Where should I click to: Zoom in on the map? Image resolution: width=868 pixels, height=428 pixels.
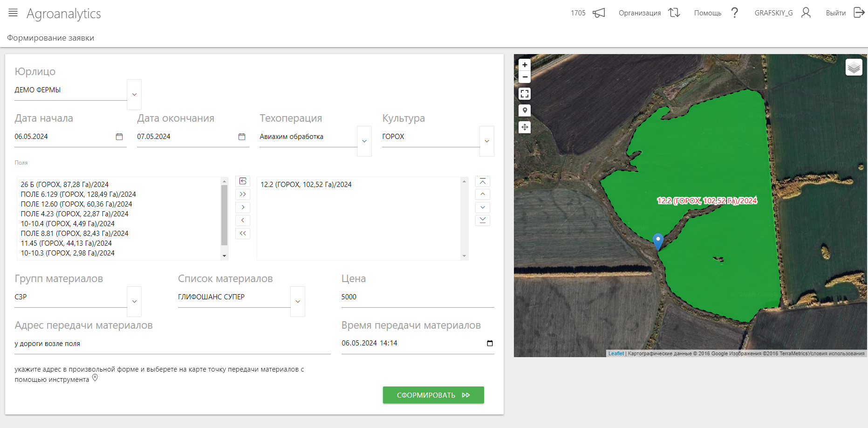click(x=525, y=65)
